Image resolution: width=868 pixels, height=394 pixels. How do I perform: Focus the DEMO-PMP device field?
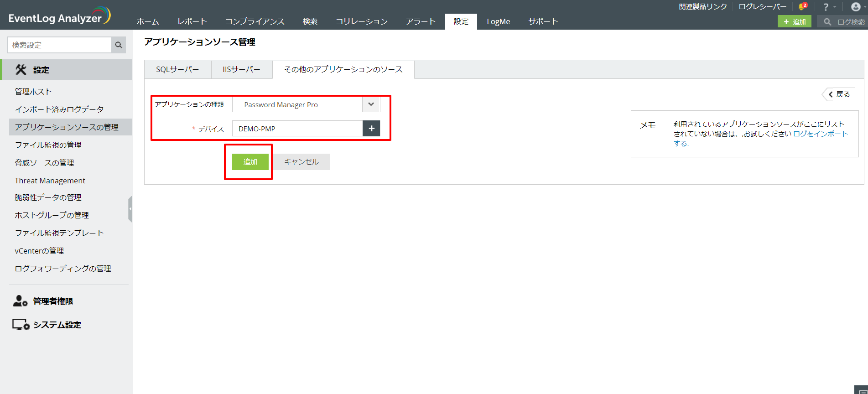pos(297,129)
